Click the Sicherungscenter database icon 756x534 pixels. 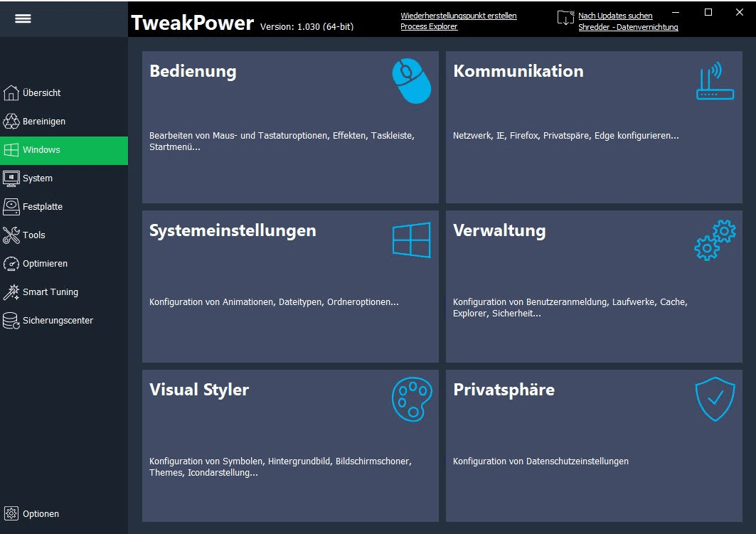pyautogui.click(x=11, y=321)
